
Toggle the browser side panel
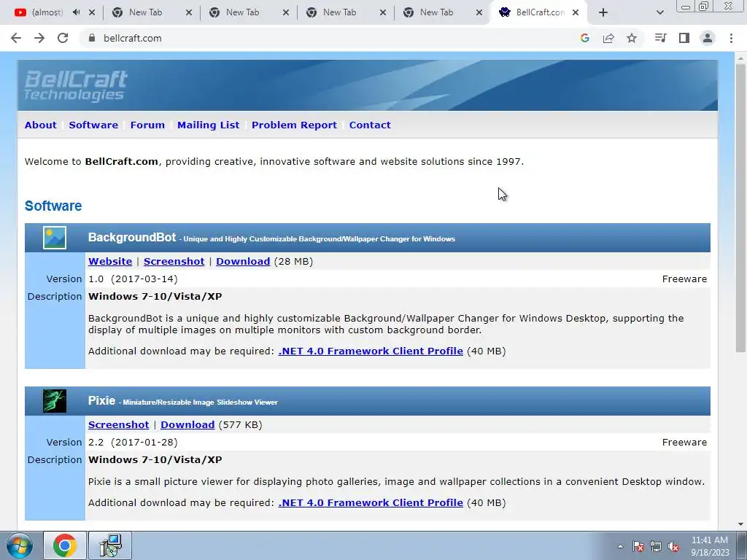[684, 38]
